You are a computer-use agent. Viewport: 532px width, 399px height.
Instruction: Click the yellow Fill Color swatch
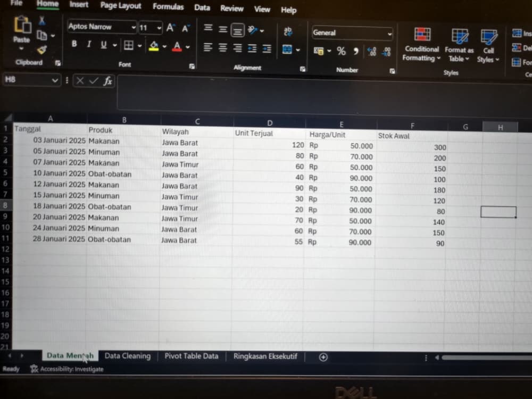(154, 46)
